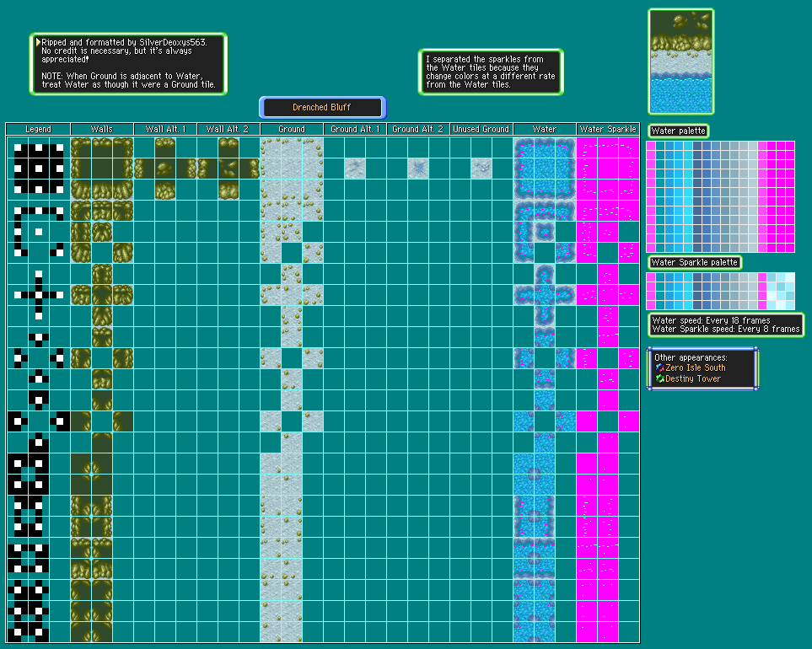Open the Drenched Bluff preview thumbnail
Viewport: 812px width, 649px height.
click(681, 62)
